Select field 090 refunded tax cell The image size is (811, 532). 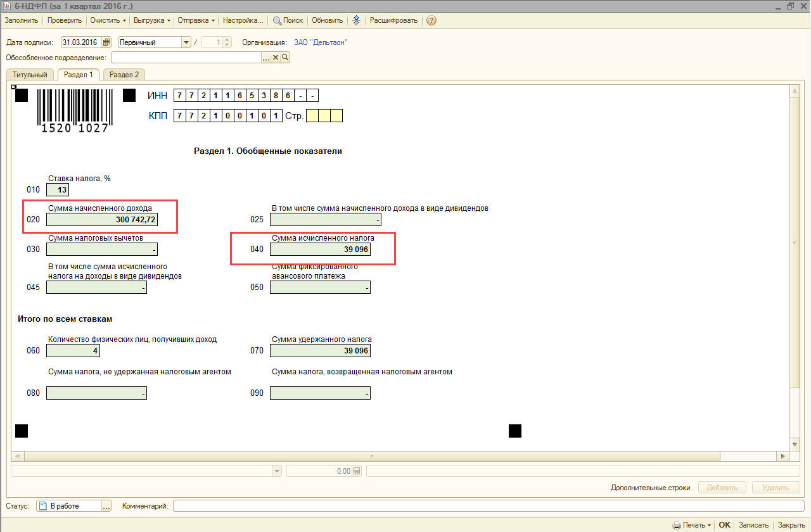point(320,393)
